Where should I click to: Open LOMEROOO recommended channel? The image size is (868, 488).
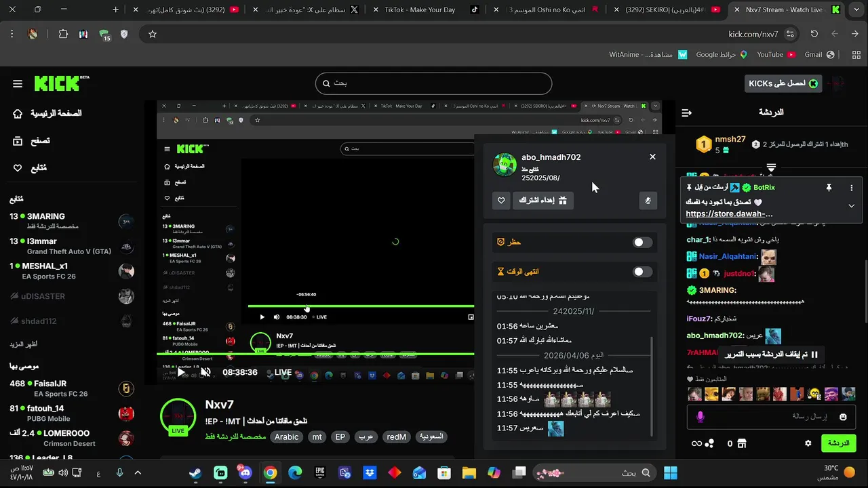[72, 439]
